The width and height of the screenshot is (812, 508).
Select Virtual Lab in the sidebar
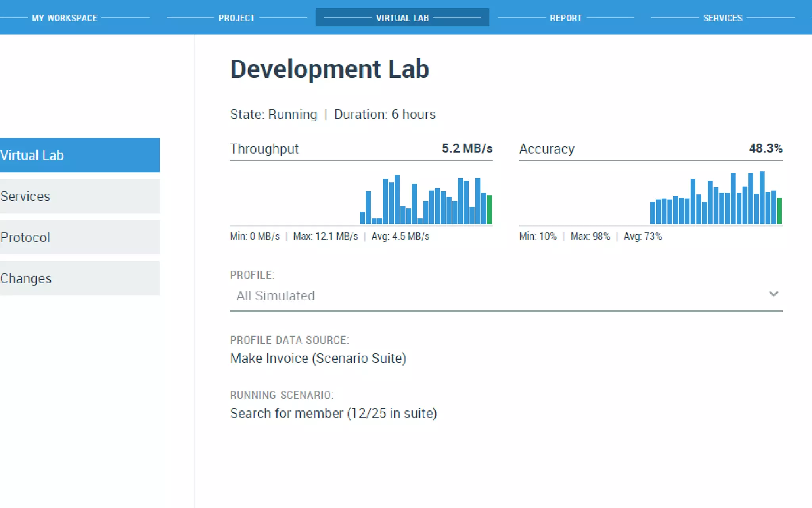pos(79,155)
